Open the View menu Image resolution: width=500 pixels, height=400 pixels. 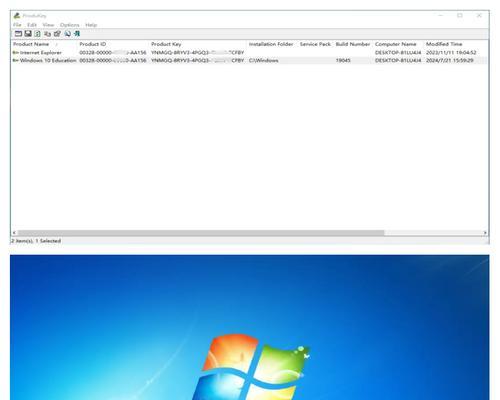48,25
